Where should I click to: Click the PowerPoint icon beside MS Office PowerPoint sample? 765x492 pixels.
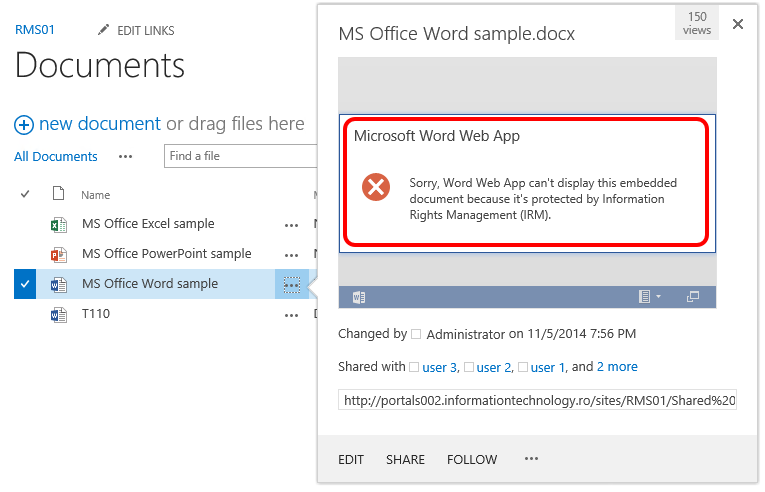(x=59, y=255)
